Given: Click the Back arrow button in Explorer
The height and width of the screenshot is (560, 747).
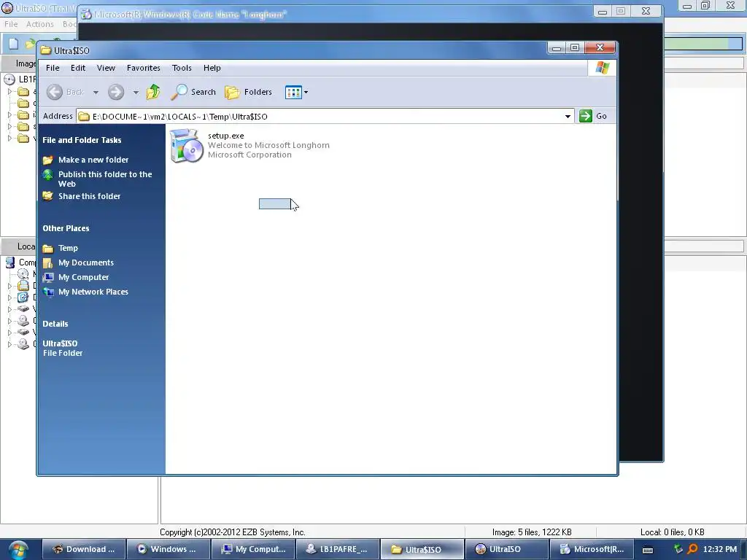Looking at the screenshot, I should coord(55,92).
